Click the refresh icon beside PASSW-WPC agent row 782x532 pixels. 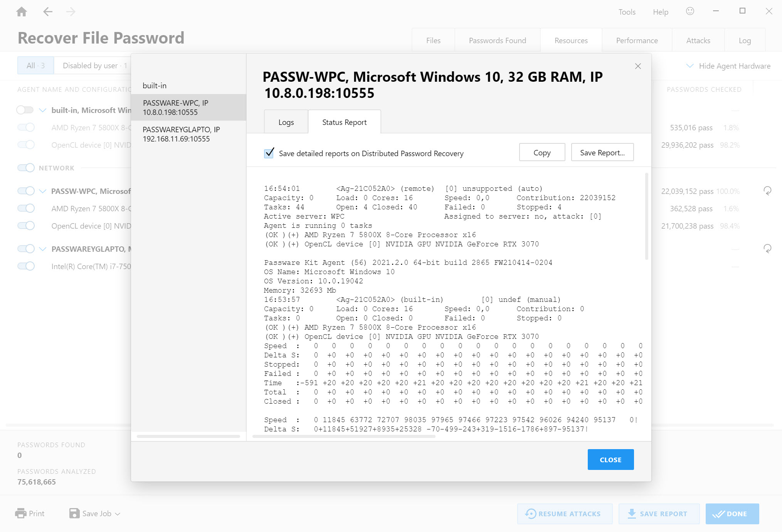tap(767, 191)
